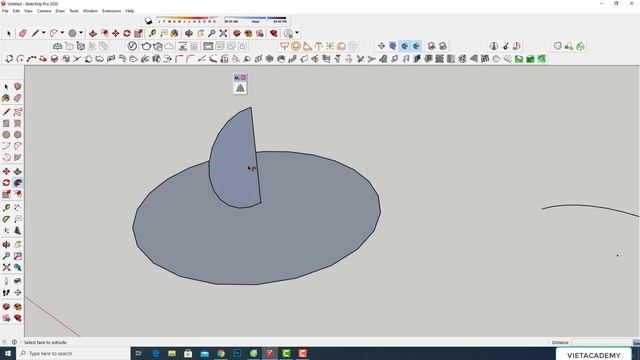This screenshot has width=640, height=360.
Task: Open the Extensions menu
Action: point(111,11)
